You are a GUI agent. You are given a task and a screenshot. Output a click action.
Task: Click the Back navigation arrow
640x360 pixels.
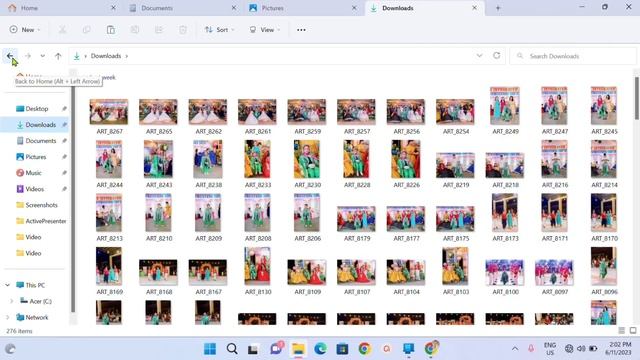[10, 56]
